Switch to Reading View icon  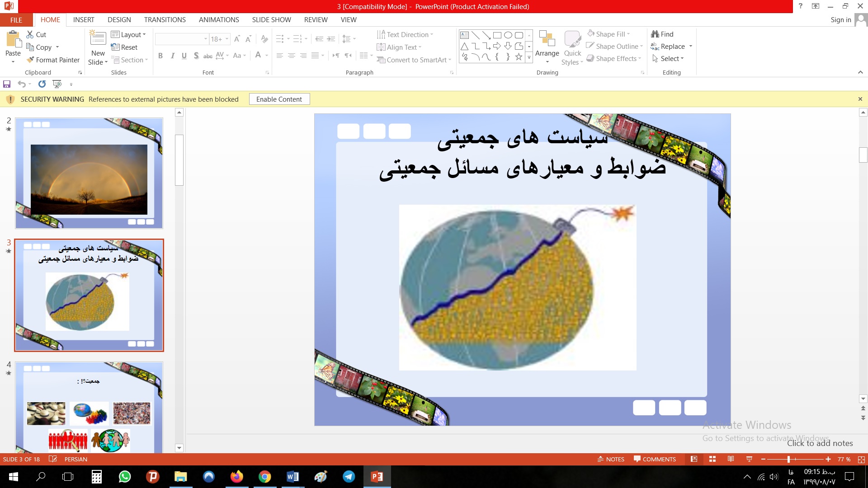coord(731,459)
